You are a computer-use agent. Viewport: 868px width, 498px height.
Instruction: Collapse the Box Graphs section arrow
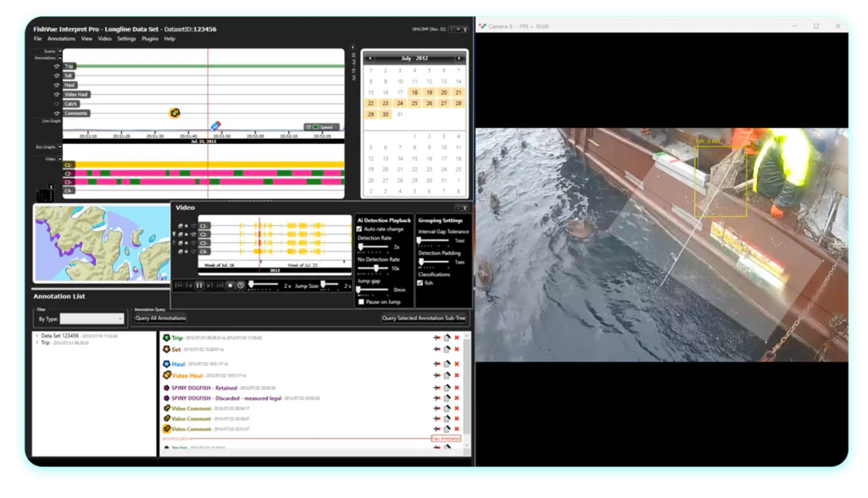click(x=59, y=147)
